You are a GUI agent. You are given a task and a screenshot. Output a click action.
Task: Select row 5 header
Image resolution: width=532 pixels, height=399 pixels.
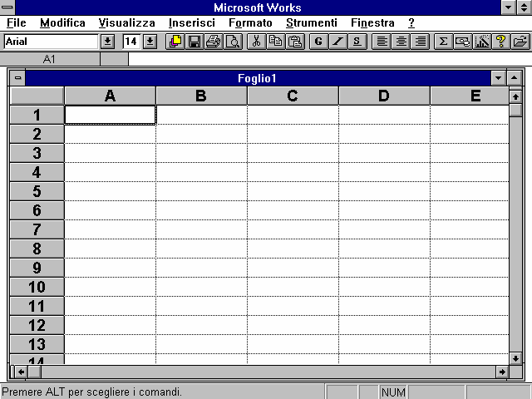[x=37, y=191]
